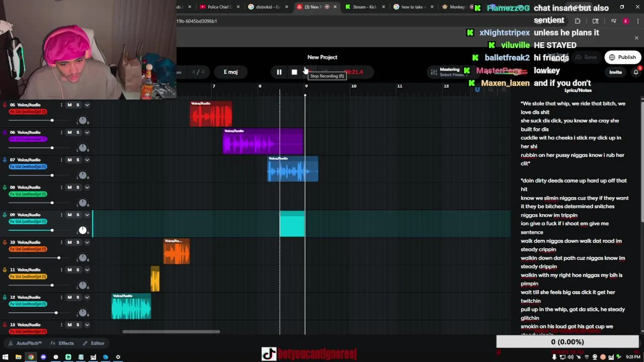Pause playback with the pause button
The height and width of the screenshot is (362, 644).
tap(279, 72)
